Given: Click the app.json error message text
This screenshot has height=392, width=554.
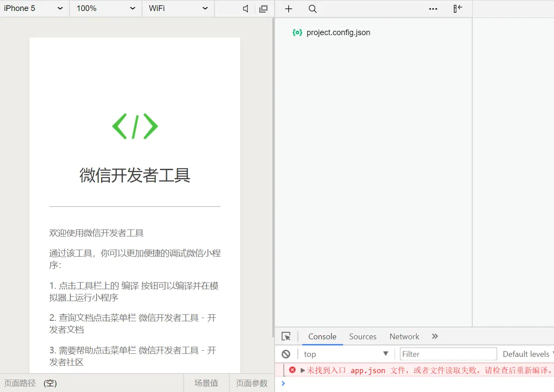Looking at the screenshot, I should pos(430,370).
